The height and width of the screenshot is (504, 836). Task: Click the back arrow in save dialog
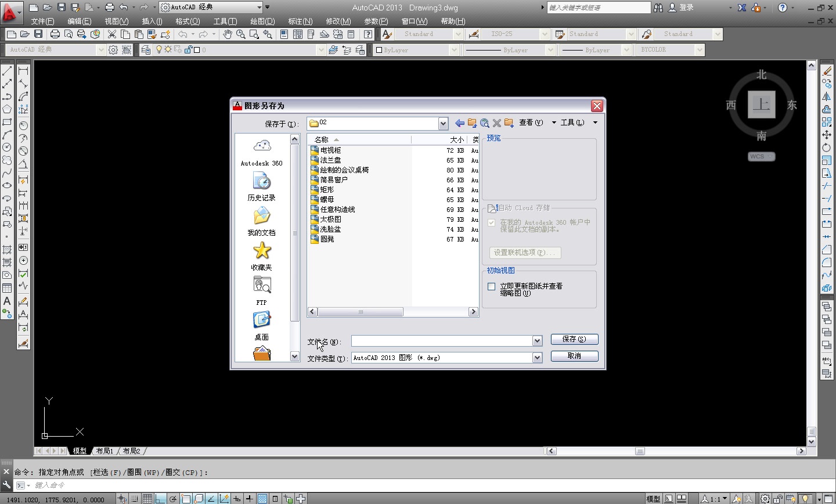point(460,123)
